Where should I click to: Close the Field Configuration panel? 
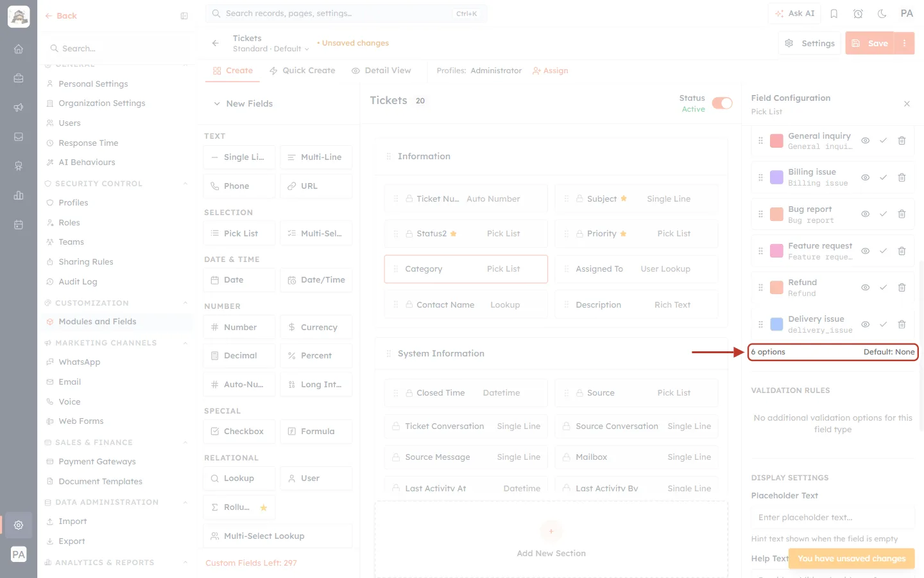click(907, 104)
